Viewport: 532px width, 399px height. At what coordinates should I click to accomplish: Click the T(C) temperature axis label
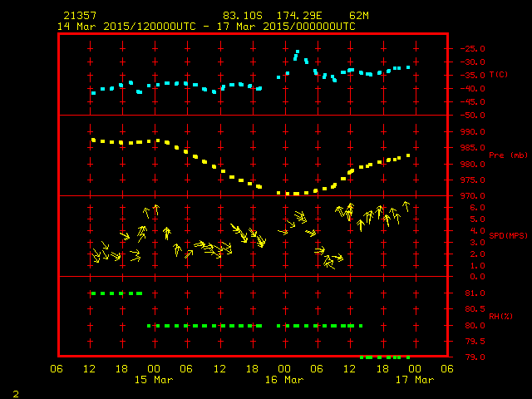pos(499,74)
